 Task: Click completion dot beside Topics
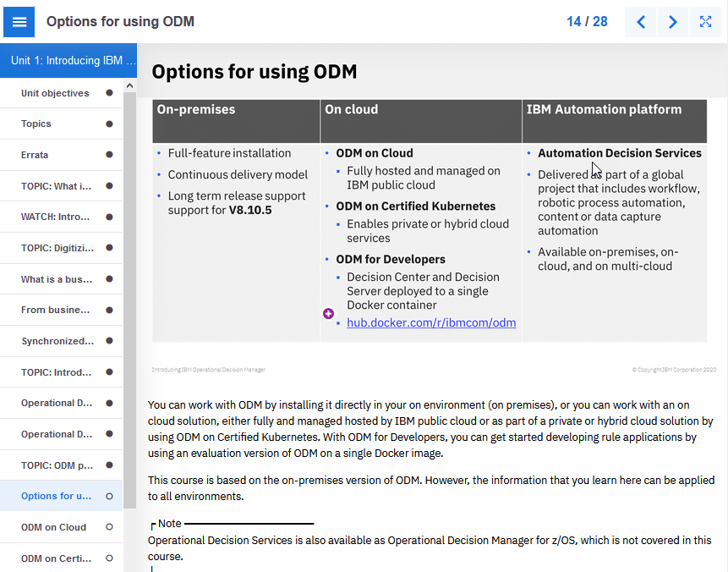click(110, 124)
